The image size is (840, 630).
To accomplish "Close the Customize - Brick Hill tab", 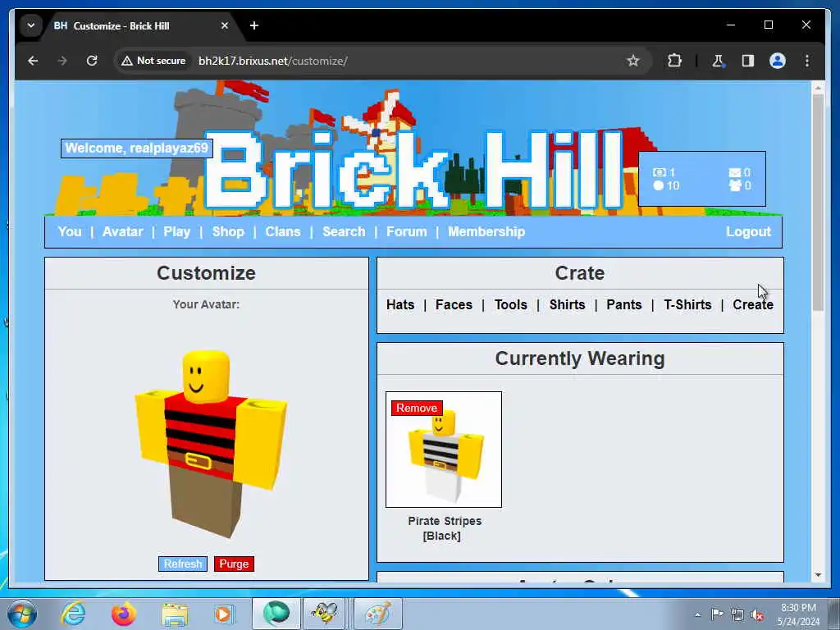I will pyautogui.click(x=225, y=25).
